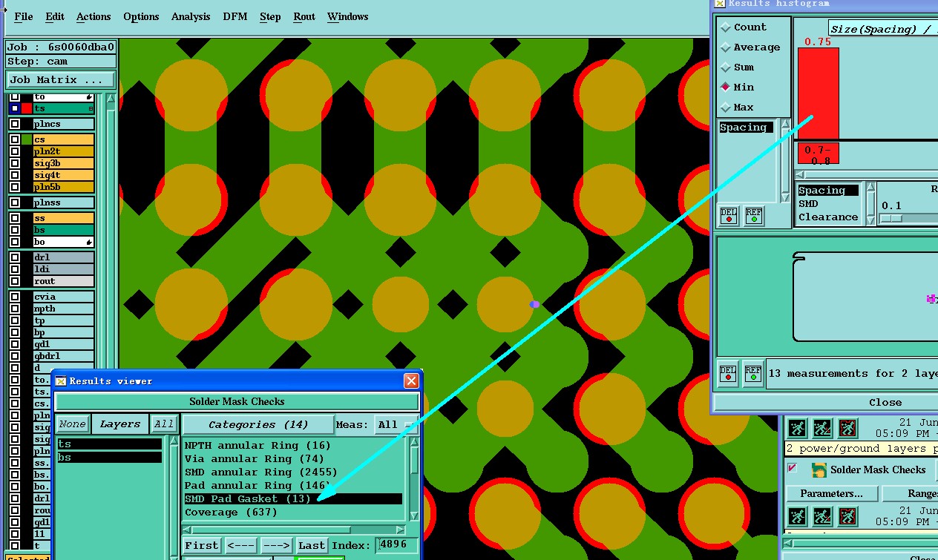Image resolution: width=938 pixels, height=560 pixels.
Task: Click the DEL icon beside the 13 measurements text
Action: coord(729,373)
